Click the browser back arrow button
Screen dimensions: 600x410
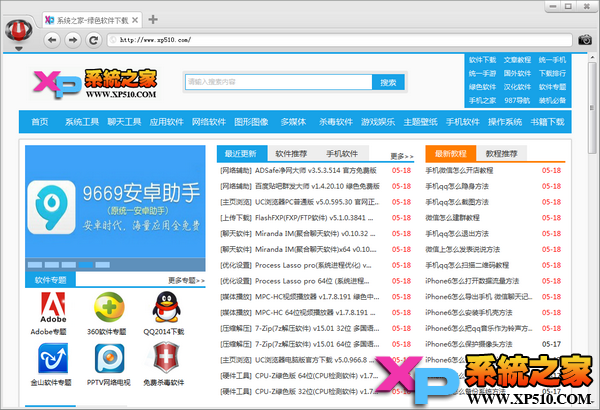pos(52,40)
